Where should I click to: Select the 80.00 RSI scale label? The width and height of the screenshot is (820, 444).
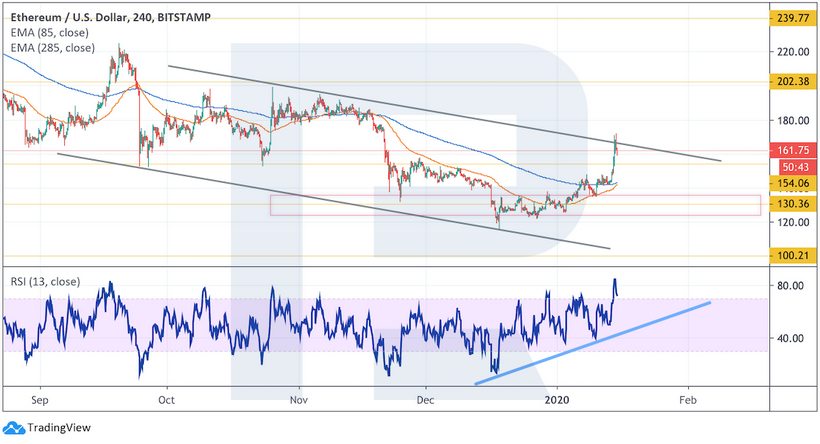click(x=790, y=286)
